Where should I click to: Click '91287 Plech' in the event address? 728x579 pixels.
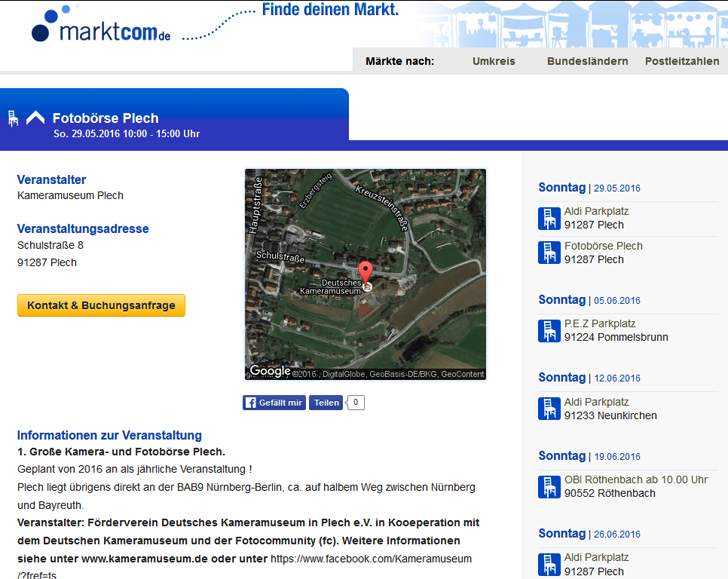(x=47, y=262)
